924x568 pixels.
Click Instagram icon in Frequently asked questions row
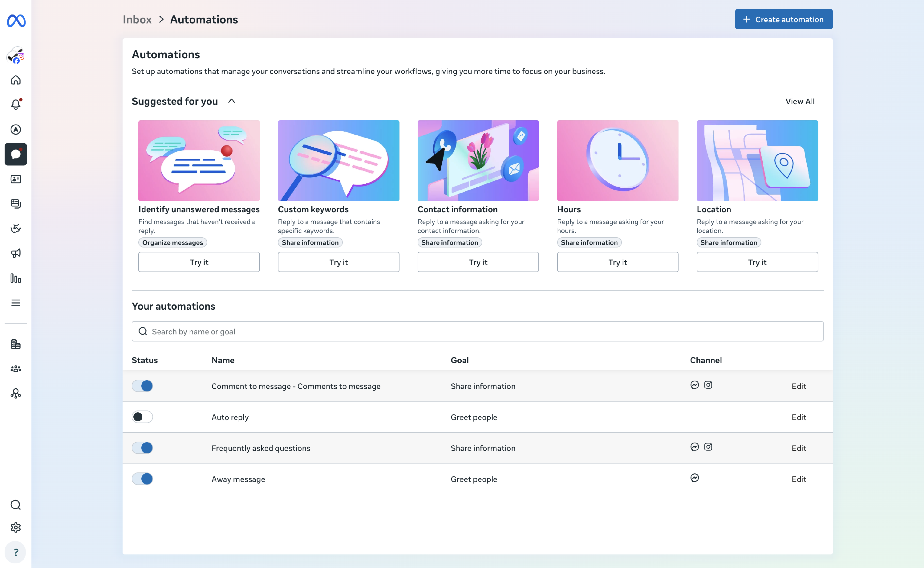point(708,447)
